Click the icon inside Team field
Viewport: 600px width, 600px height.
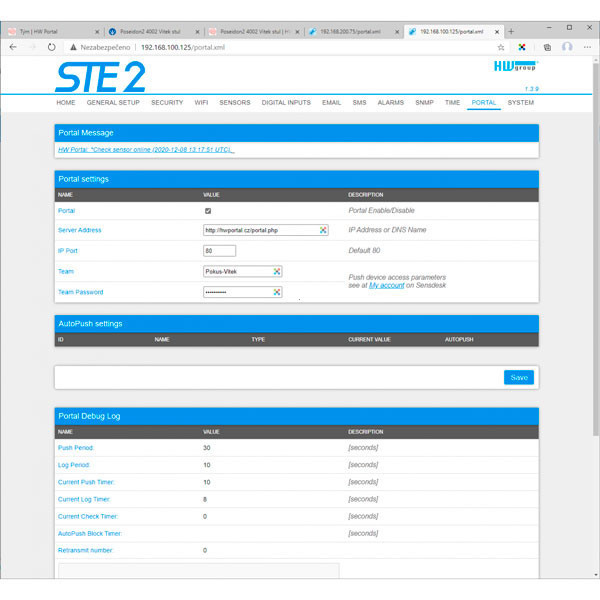pos(277,271)
